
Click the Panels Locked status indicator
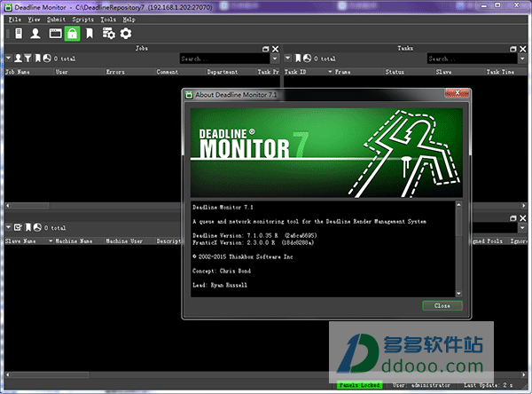click(x=360, y=385)
